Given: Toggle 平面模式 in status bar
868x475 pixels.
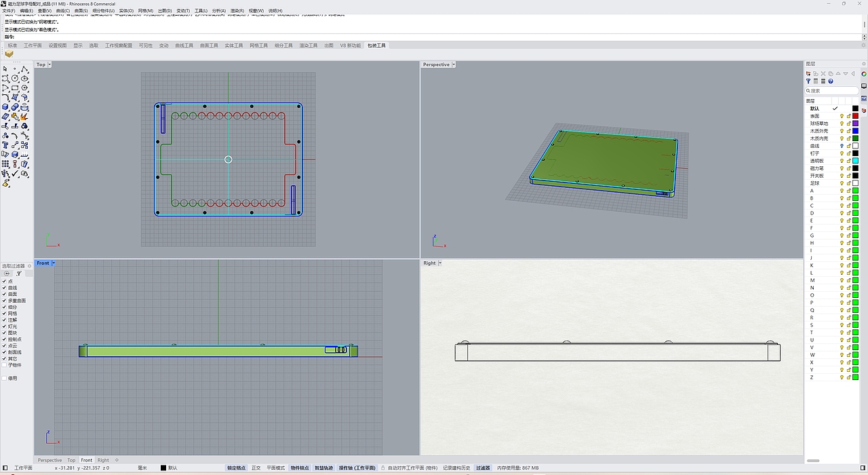Looking at the screenshot, I should tap(276, 468).
